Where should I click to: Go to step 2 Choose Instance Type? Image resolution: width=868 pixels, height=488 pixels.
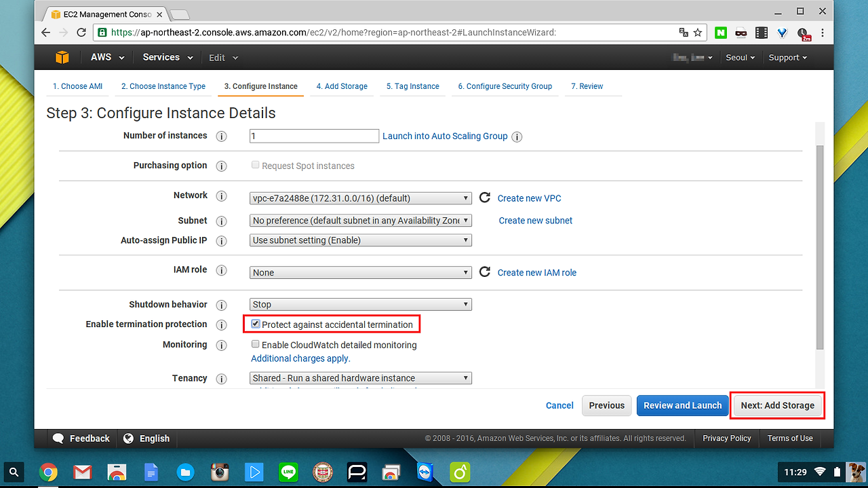pyautogui.click(x=163, y=86)
